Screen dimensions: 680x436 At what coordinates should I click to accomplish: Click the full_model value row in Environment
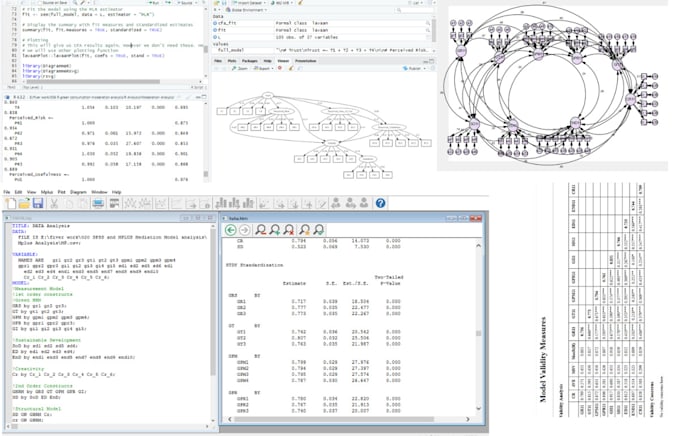[321, 50]
